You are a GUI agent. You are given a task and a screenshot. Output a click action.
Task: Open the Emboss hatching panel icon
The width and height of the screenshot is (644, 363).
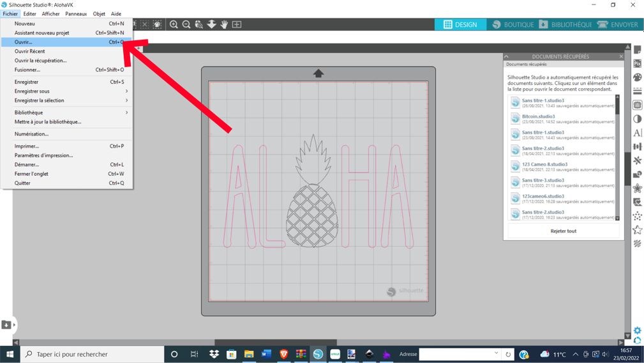[638, 243]
